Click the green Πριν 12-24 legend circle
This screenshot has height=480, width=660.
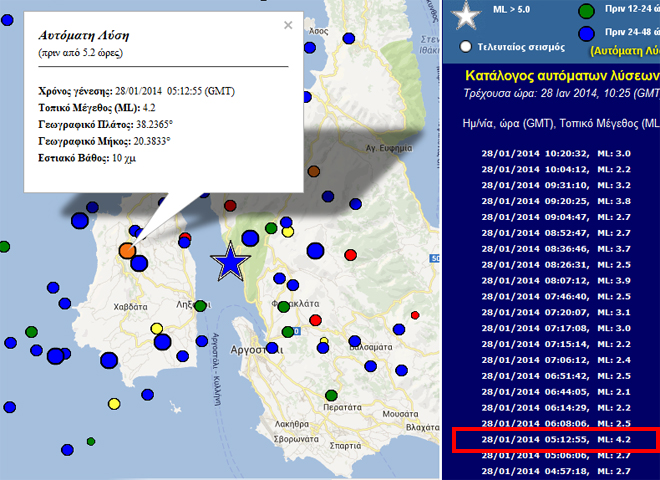(587, 13)
